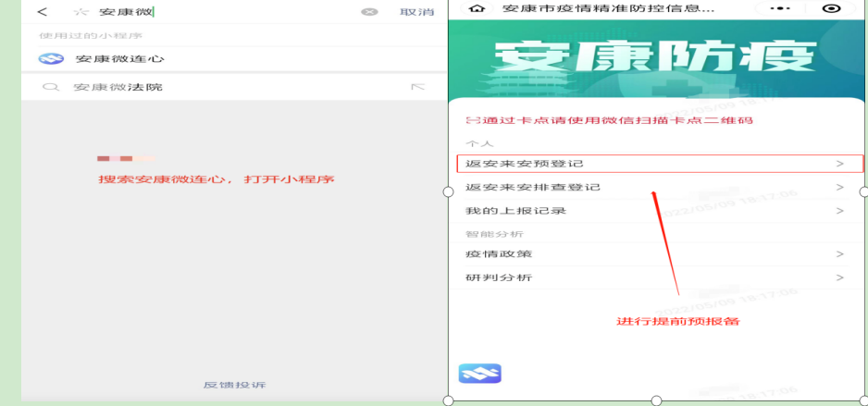Open 疫情政策 entry
The height and width of the screenshot is (406, 868).
point(656,254)
